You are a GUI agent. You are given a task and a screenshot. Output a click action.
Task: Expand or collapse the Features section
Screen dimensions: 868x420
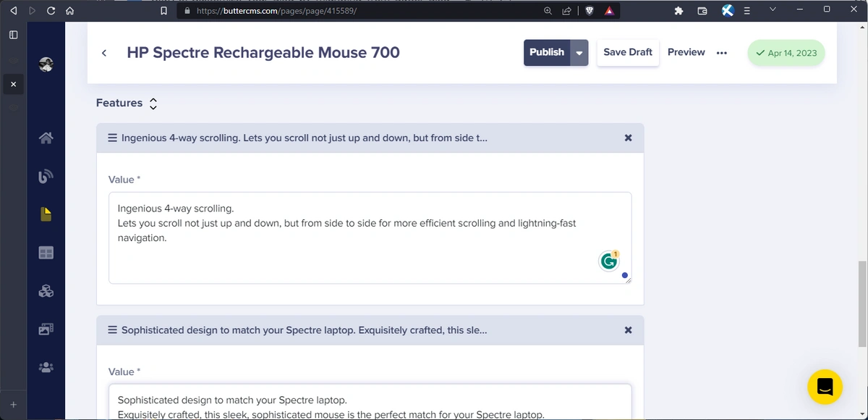point(153,104)
